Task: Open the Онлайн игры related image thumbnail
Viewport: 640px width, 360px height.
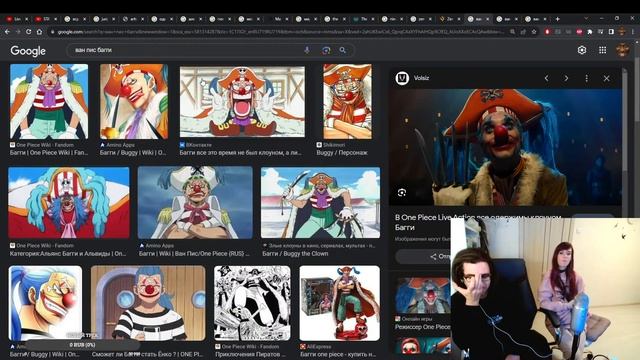Action: pos(423,296)
